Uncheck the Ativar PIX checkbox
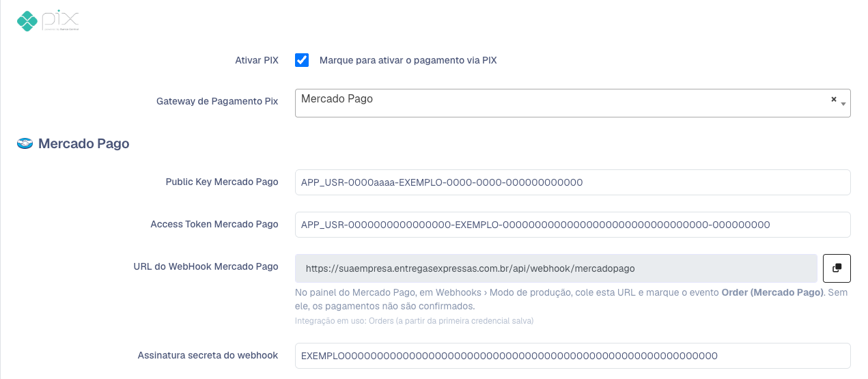This screenshot has width=868, height=379. click(302, 60)
